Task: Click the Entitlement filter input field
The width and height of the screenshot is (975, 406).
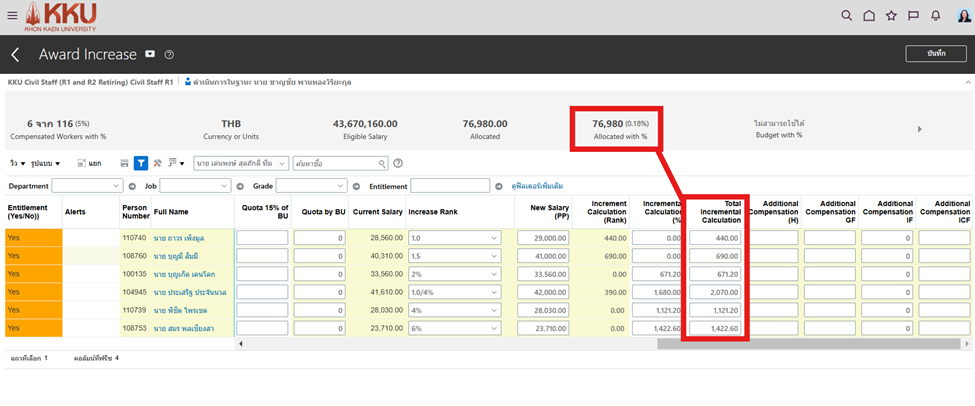Action: pos(450,186)
